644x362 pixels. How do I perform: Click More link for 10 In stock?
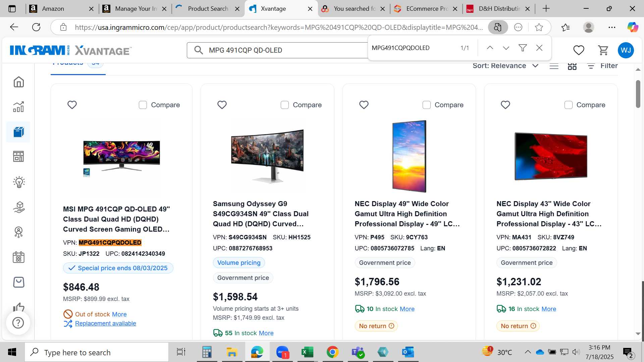click(407, 309)
